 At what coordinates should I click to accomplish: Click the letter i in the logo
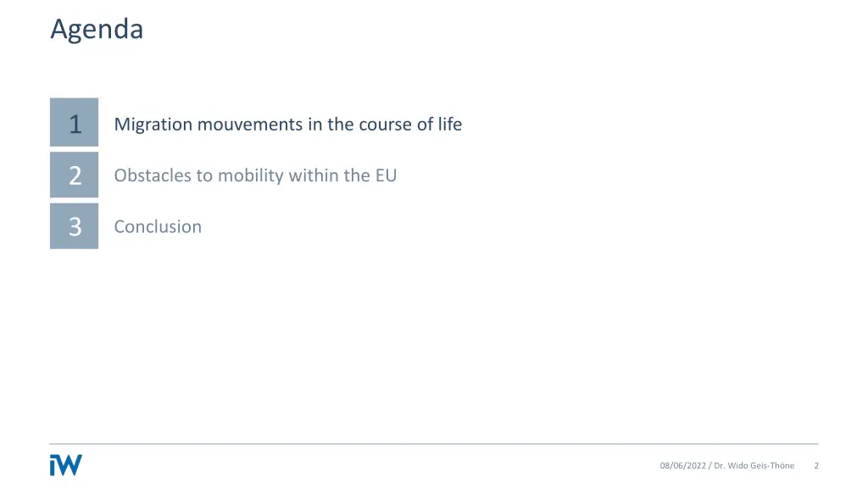coord(53,465)
